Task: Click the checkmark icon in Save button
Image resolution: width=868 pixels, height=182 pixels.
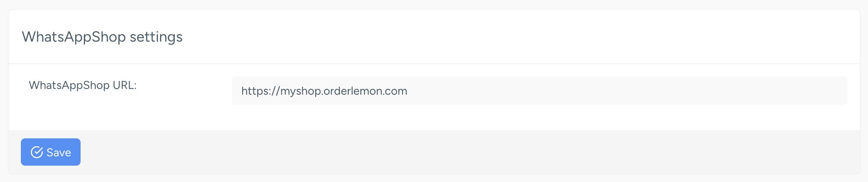Action: point(37,152)
